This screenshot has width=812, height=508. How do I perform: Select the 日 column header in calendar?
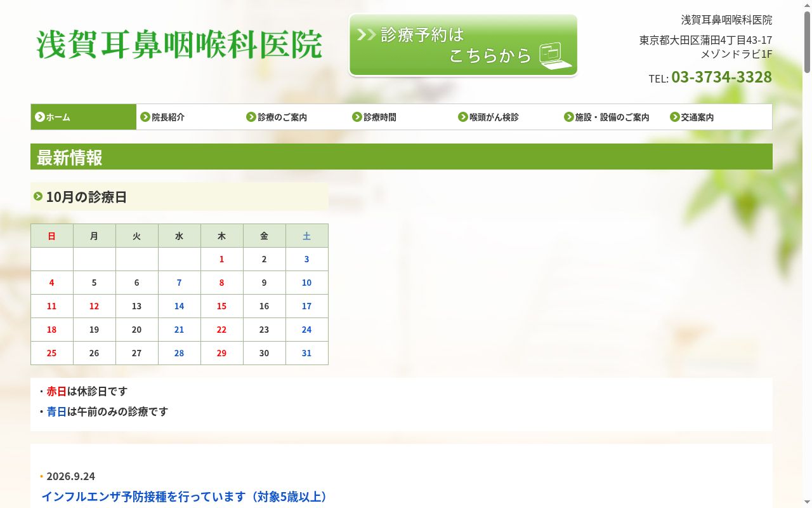[52, 236]
